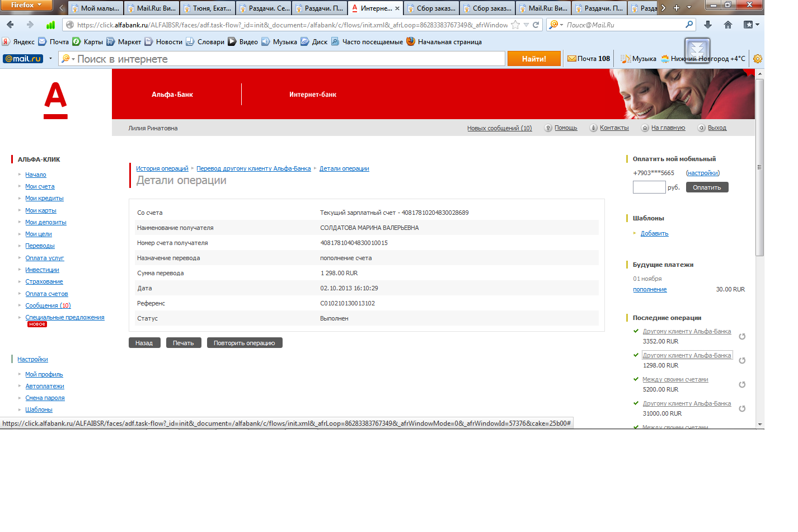
Task: Click the red Alfa-Bank logo
Action: (x=55, y=101)
